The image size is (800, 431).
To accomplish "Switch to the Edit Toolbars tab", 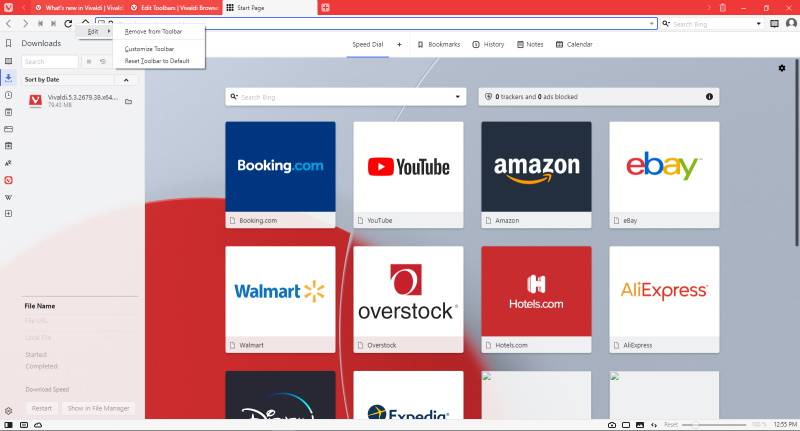I will click(x=173, y=8).
